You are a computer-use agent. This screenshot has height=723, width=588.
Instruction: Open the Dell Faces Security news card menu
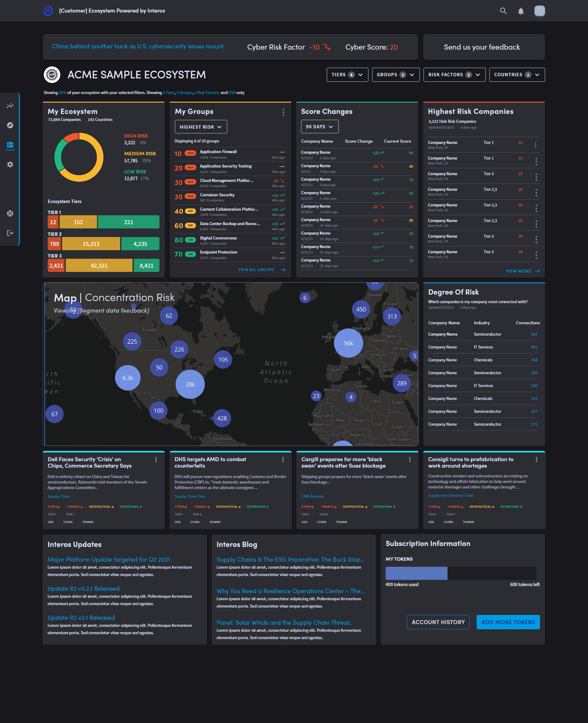156,460
